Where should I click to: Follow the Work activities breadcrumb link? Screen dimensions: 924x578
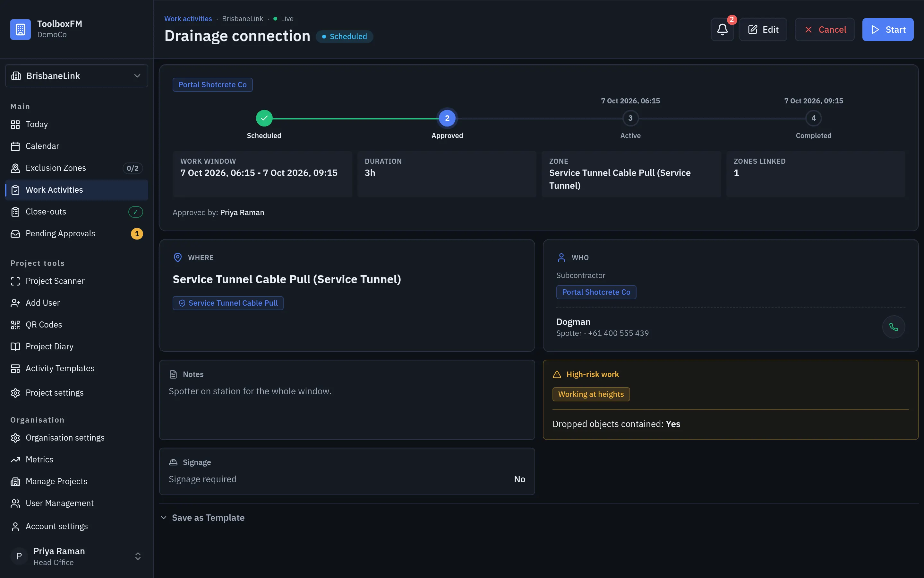point(188,19)
